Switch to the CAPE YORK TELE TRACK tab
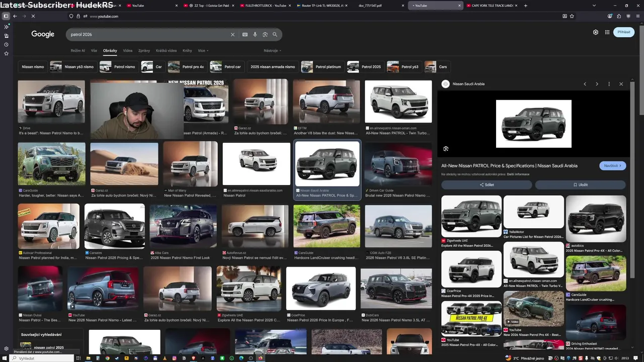This screenshot has height=362, width=644. click(492, 6)
